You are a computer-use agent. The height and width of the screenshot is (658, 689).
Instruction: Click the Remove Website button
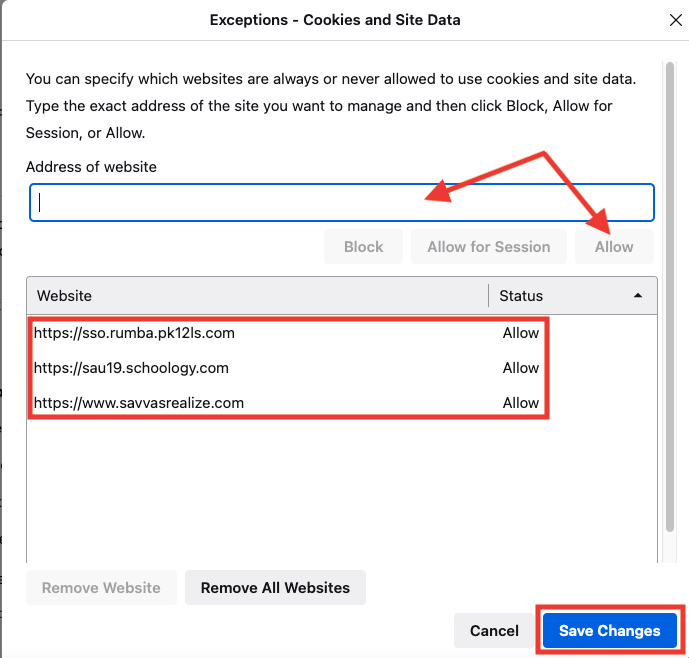(101, 588)
